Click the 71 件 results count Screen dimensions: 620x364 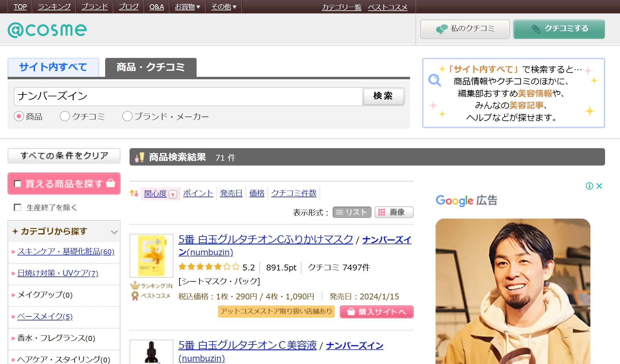click(x=226, y=158)
